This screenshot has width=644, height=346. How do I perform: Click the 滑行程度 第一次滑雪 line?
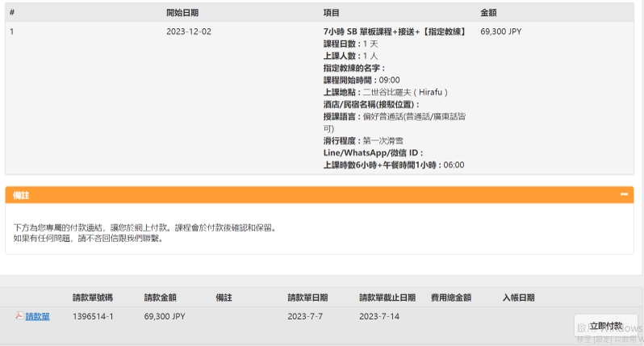coord(363,141)
